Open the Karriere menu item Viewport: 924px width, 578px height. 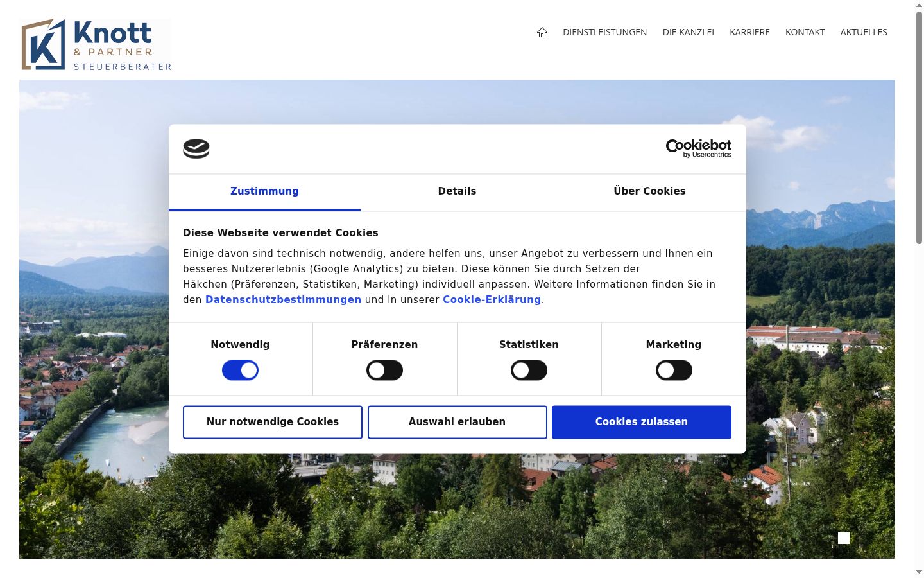[749, 32]
